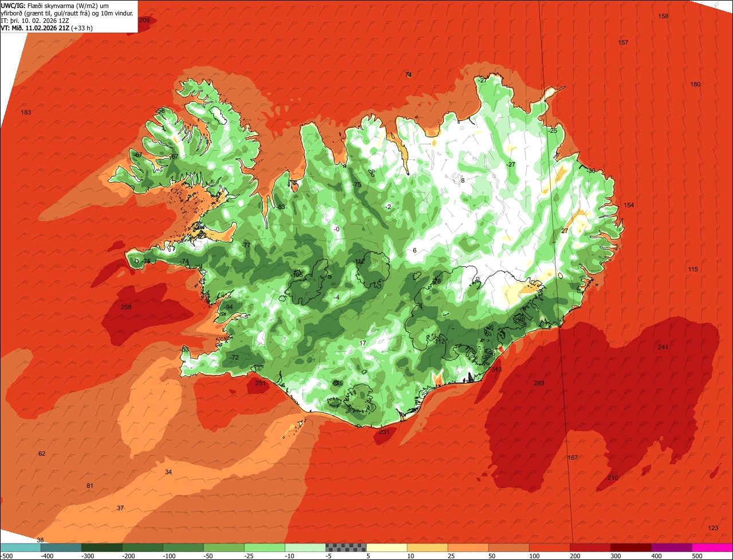Screen dimensions: 733x560
Task: Click the 313 value on the southeast coast
Action: pos(496,369)
